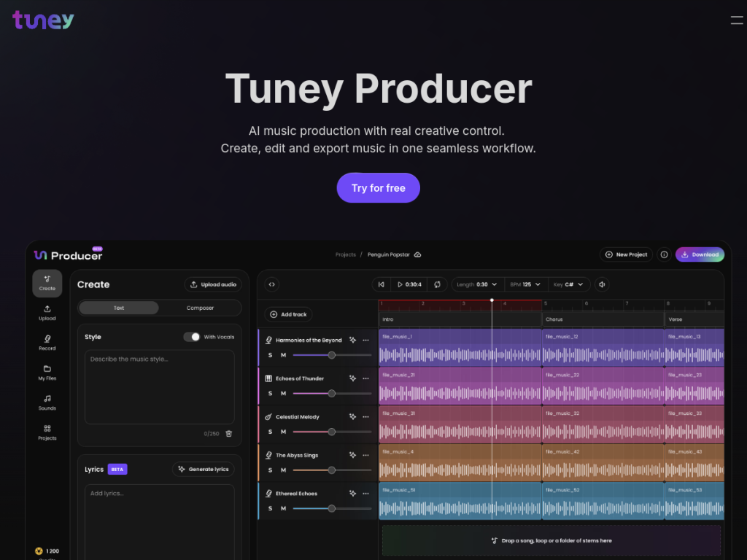Open more options for Ethereal Echoes
Viewport: 747px width, 560px height.
pyautogui.click(x=366, y=494)
